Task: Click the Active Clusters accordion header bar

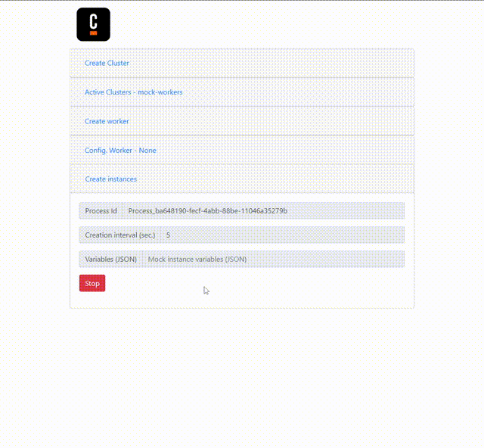Action: click(242, 92)
